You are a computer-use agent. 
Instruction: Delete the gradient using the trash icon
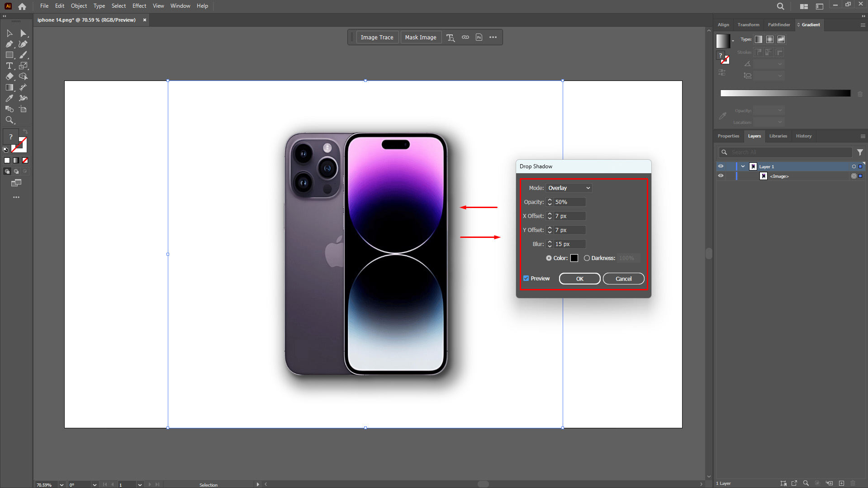[x=860, y=93]
